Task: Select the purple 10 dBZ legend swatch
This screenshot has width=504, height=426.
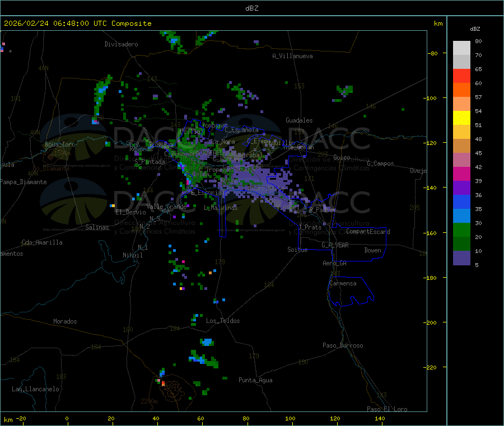Action: coord(461,258)
